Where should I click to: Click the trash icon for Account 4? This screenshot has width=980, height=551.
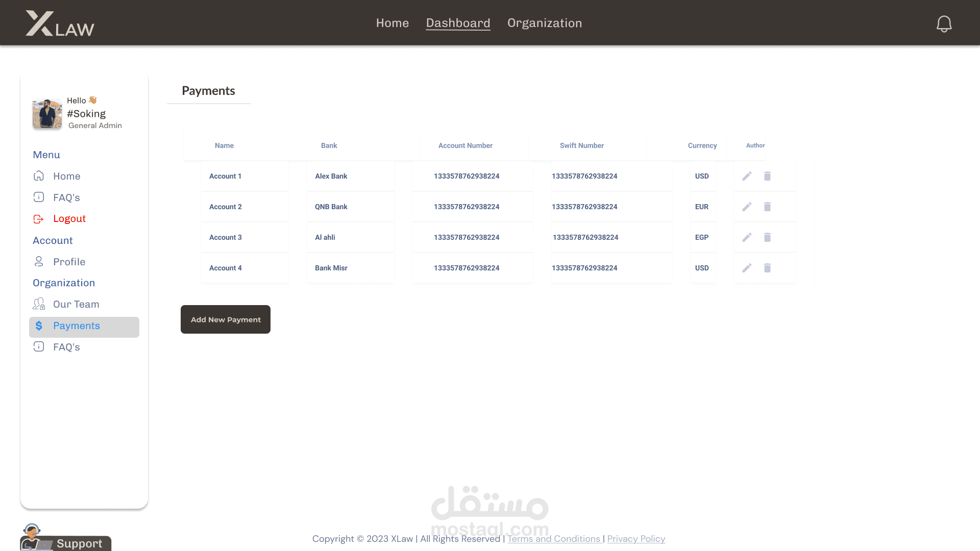[767, 268]
